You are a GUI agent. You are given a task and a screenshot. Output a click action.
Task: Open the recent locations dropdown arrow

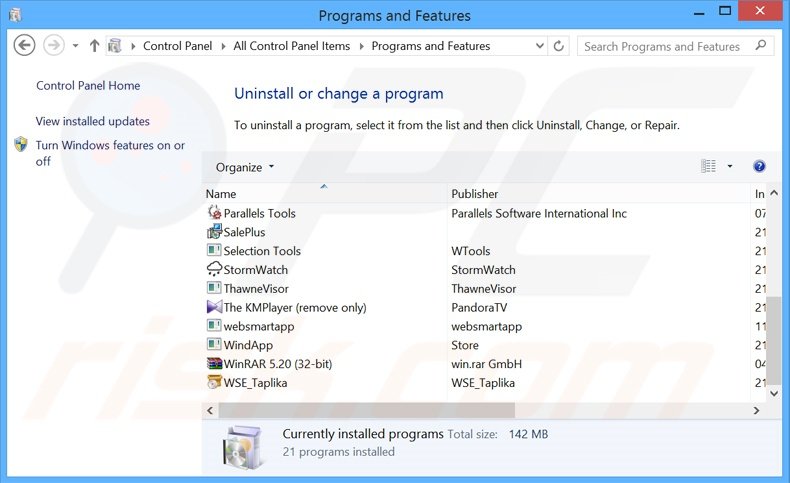click(x=75, y=46)
